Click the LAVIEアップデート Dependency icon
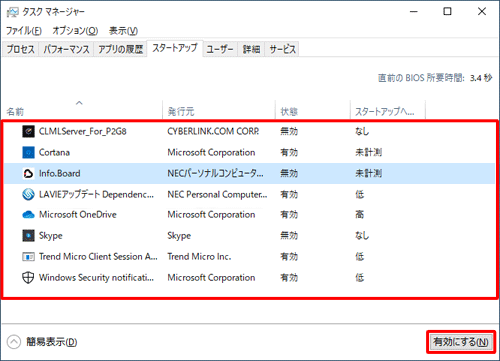The height and width of the screenshot is (361, 500). pyautogui.click(x=28, y=194)
